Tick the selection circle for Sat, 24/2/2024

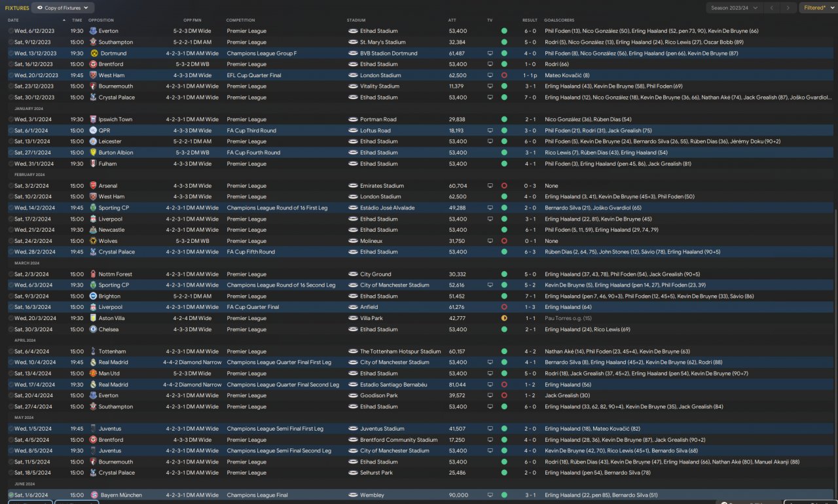[10, 241]
